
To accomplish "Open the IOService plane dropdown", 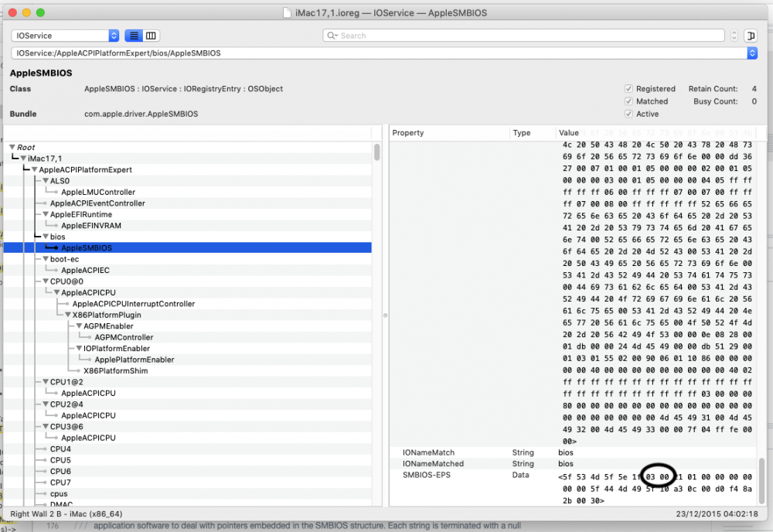I will point(65,36).
